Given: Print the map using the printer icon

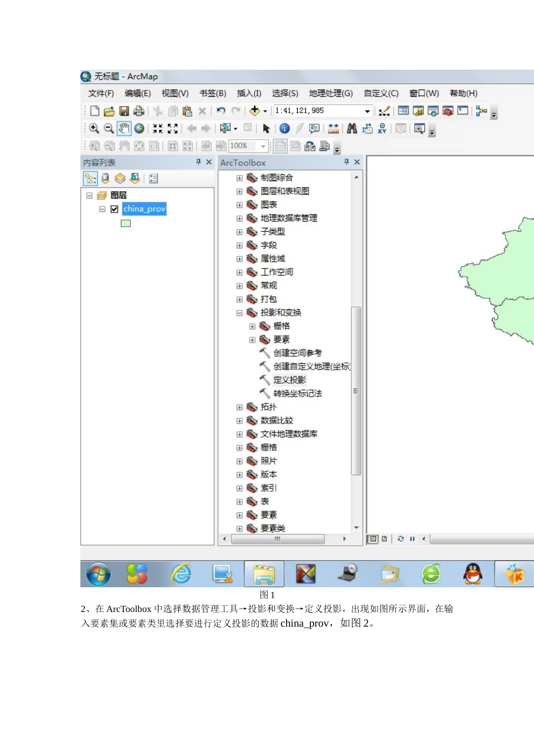Looking at the screenshot, I should click(139, 111).
